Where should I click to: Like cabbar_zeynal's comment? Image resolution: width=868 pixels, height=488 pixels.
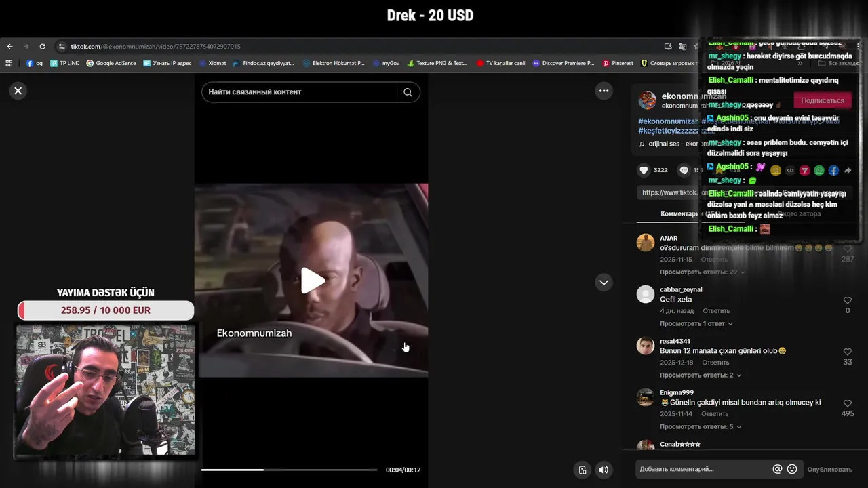(x=848, y=300)
